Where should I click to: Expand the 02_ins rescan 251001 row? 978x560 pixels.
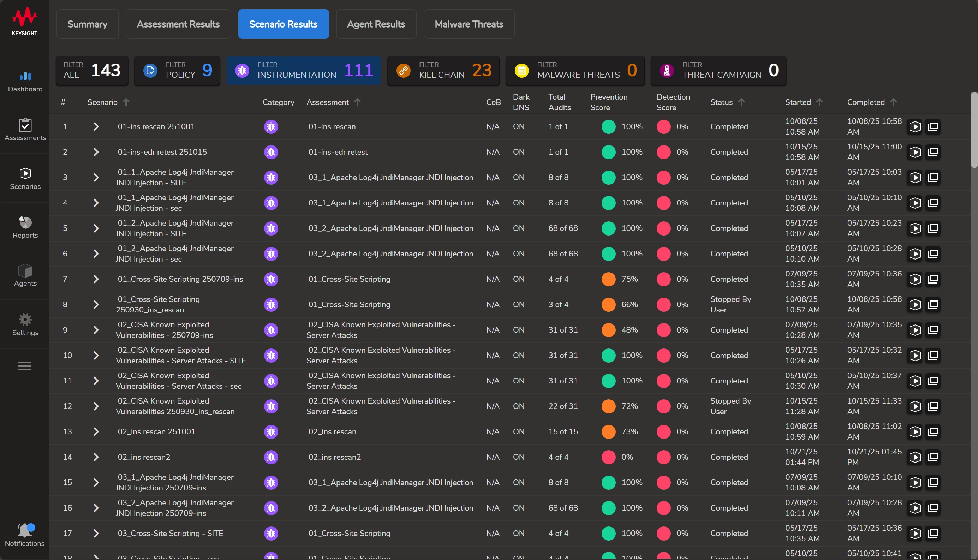pos(96,431)
